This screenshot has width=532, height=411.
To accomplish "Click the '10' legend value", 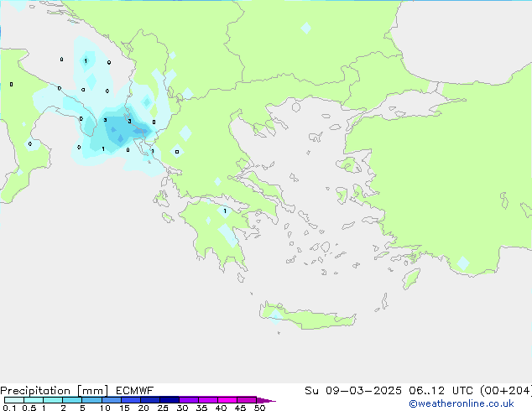I will point(105,408).
